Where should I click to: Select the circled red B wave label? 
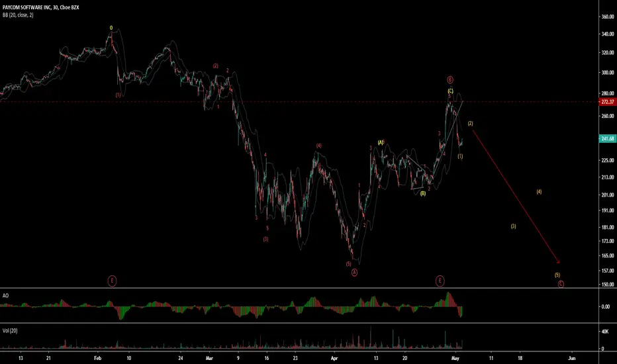pyautogui.click(x=450, y=80)
